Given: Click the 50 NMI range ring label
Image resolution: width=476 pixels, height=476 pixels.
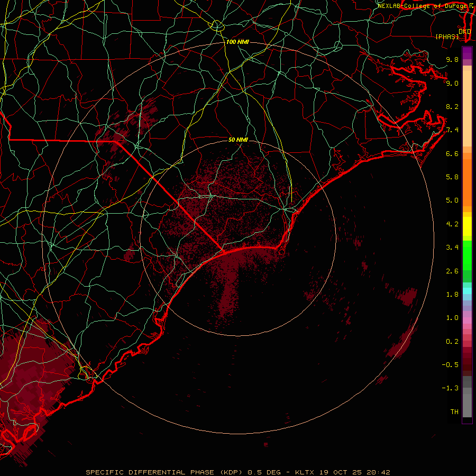Looking at the screenshot, I should coord(238,140).
